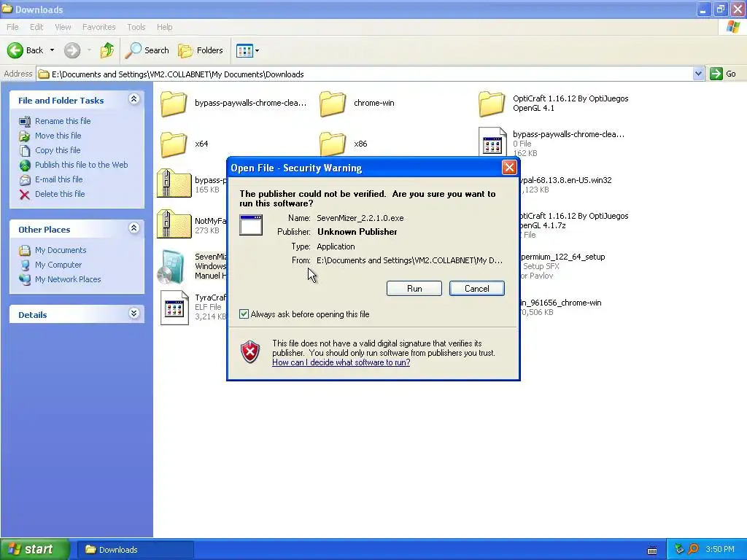The image size is (747, 560).
Task: Uncheck Always ask before opening this file
Action: [244, 314]
